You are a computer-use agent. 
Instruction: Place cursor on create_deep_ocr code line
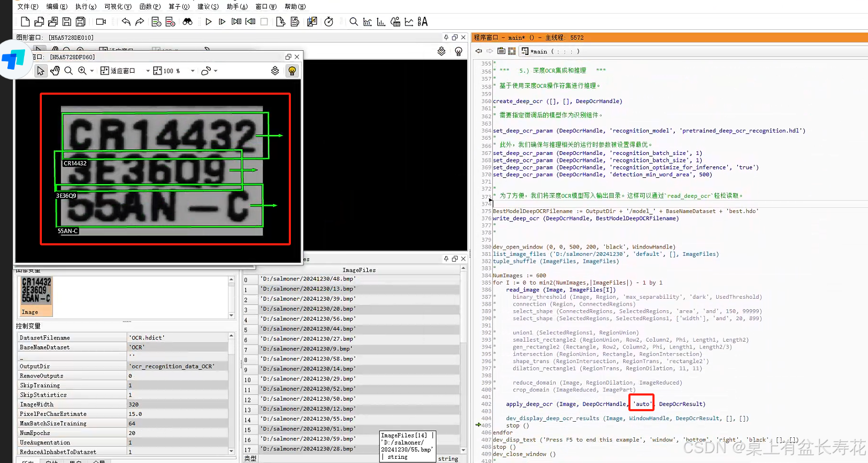tap(557, 101)
